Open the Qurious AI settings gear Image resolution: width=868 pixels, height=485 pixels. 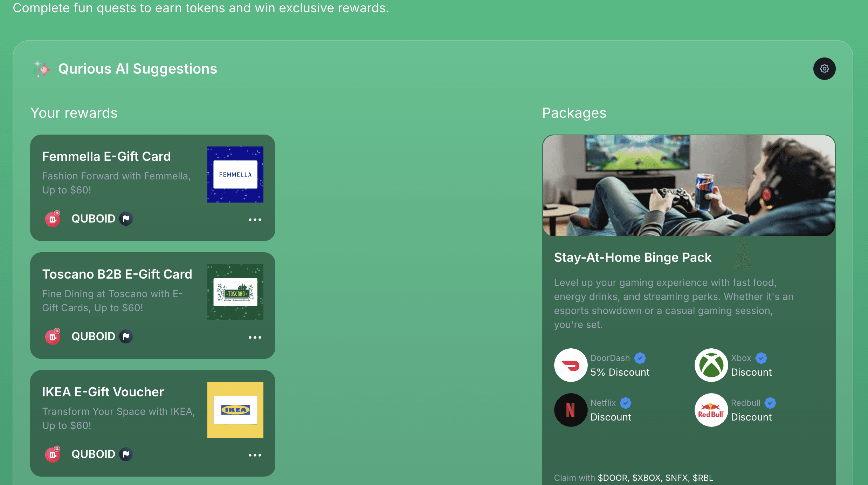(824, 69)
